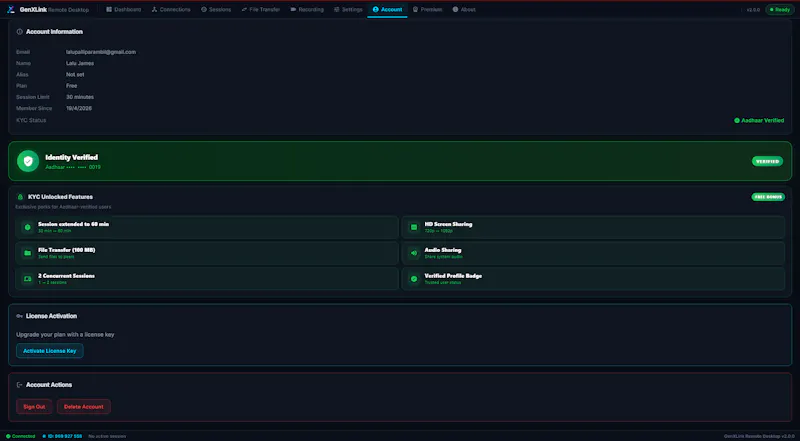Click the GenXLink Remote Desktop v2.0.0 footer text
This screenshot has width=800, height=441.
(x=759, y=436)
